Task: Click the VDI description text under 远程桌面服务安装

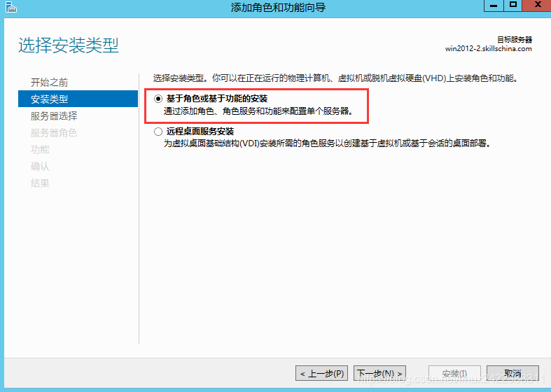Action: [327, 143]
